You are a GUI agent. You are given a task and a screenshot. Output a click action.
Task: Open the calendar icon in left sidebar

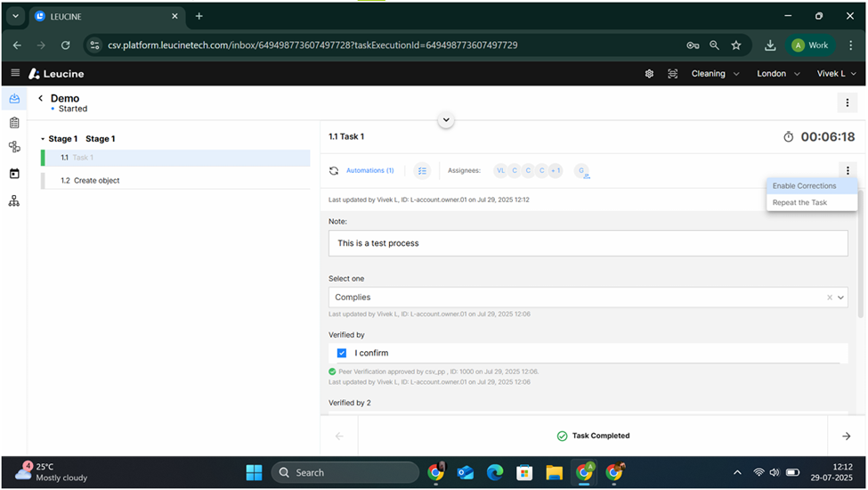point(13,174)
